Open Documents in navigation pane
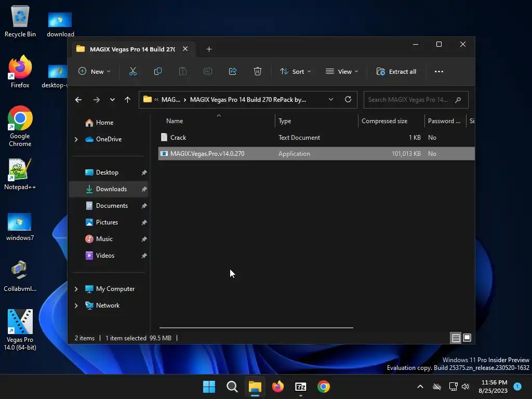Screen dimensions: 532x399 [x=112, y=206]
